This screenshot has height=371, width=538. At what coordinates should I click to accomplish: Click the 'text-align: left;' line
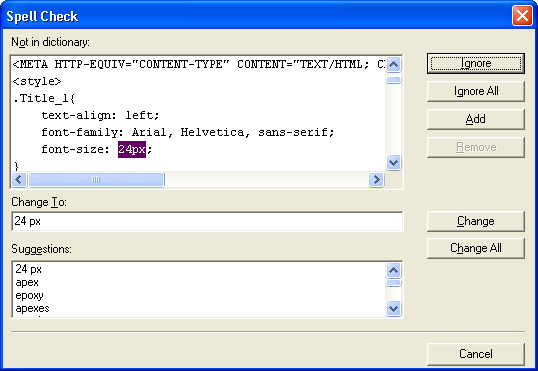click(x=100, y=115)
